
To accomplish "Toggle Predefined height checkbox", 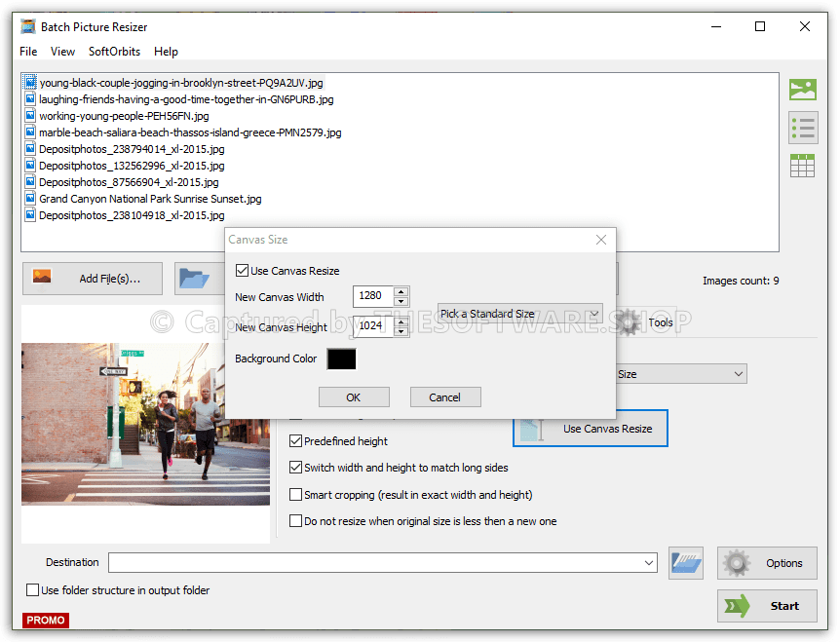I will point(295,440).
